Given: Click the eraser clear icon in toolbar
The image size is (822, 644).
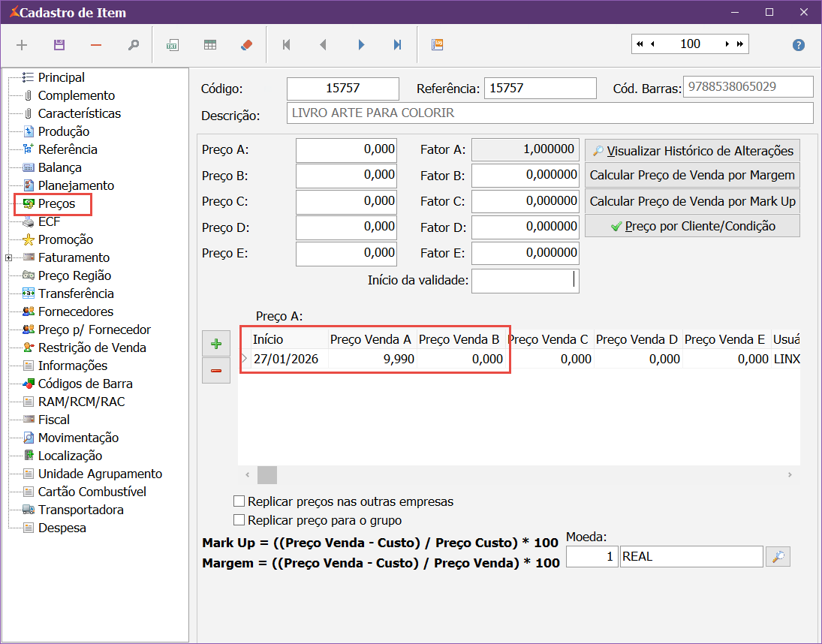Looking at the screenshot, I should pos(247,45).
